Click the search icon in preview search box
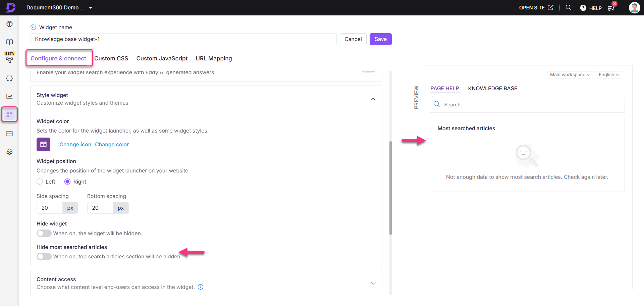Viewport: 644px width, 306px height. coord(437,104)
